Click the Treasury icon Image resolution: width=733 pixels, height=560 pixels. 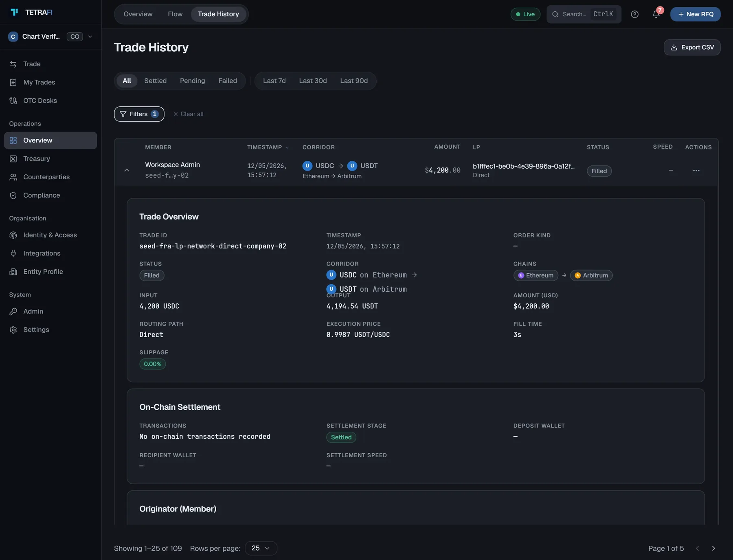pyautogui.click(x=13, y=159)
